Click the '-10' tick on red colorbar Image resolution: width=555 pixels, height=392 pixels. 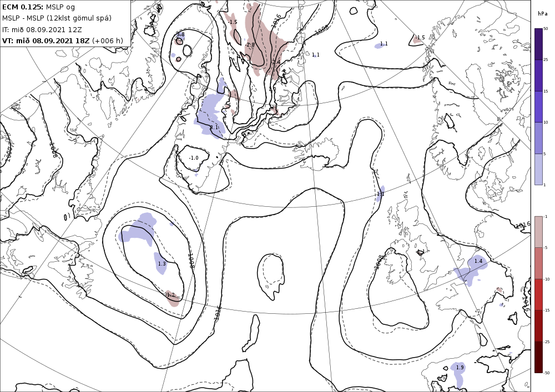[547, 279]
